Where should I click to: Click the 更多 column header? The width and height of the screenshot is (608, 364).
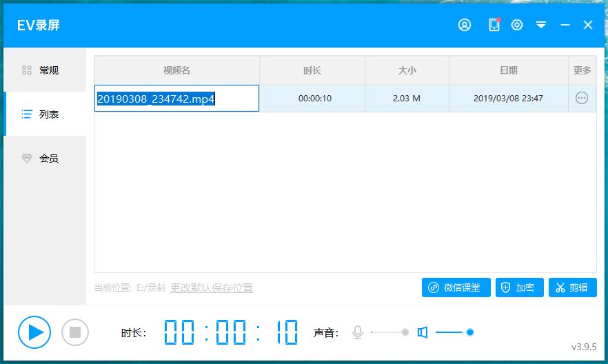tap(582, 70)
